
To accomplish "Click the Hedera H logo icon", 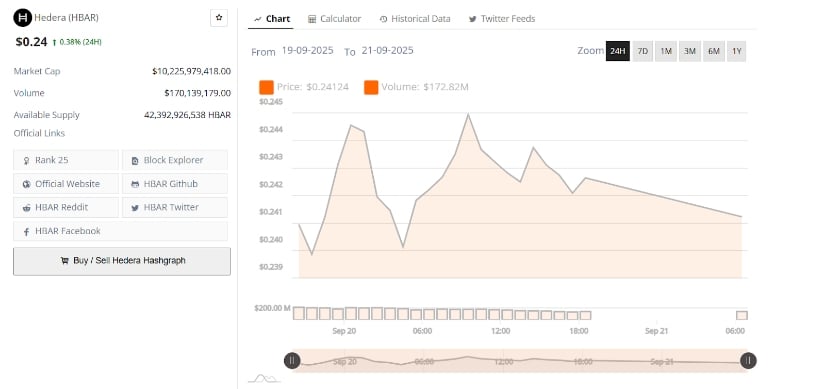I will click(23, 18).
